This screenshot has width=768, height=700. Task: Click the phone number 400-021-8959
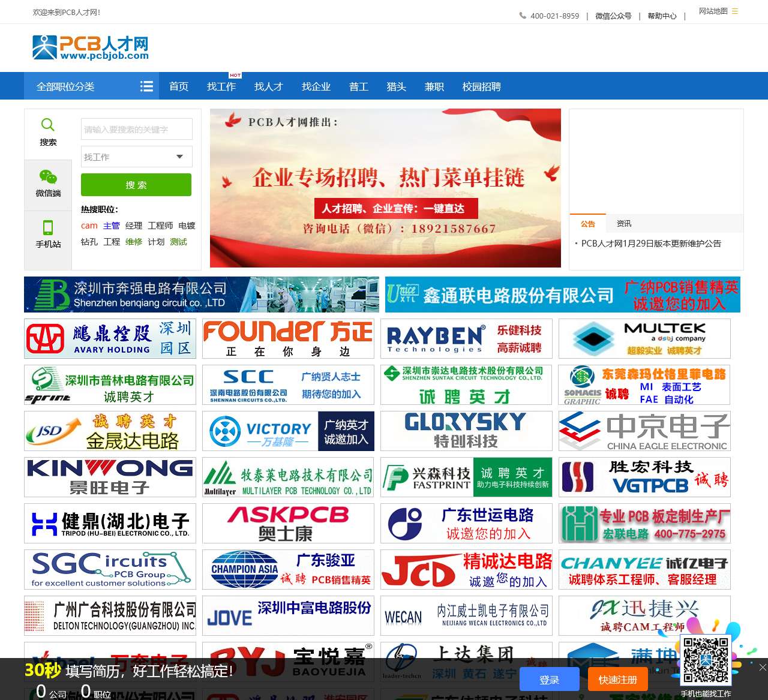554,16
